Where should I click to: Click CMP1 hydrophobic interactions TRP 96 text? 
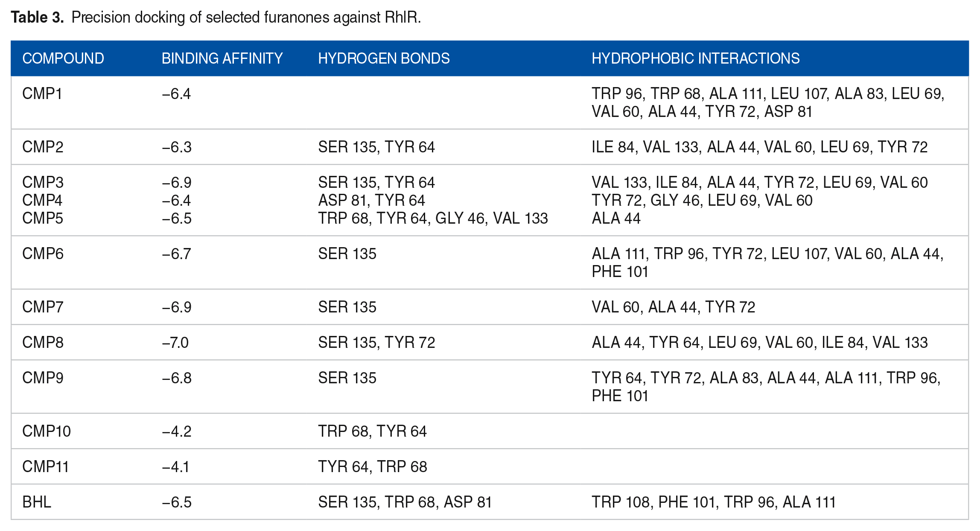coord(618,93)
